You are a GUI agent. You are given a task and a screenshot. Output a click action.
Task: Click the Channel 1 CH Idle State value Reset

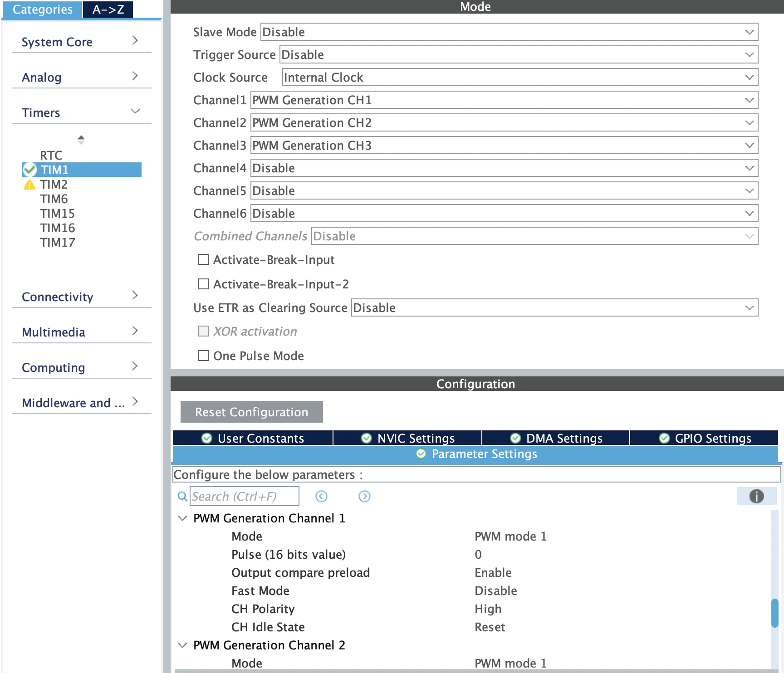pyautogui.click(x=490, y=627)
